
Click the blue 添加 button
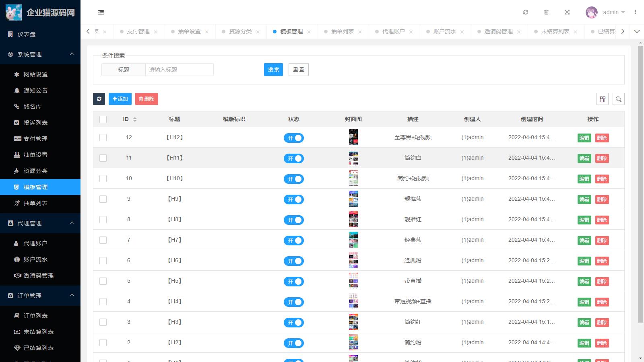tap(120, 99)
